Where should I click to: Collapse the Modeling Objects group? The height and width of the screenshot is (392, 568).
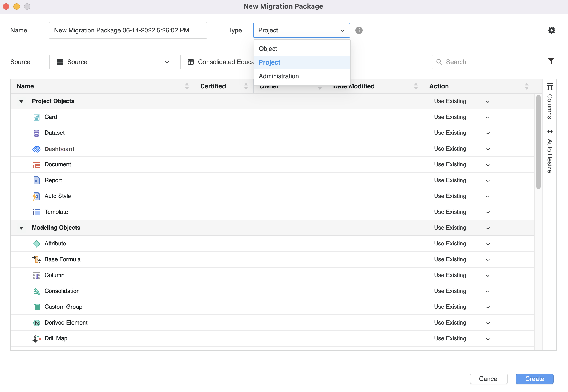pos(21,228)
